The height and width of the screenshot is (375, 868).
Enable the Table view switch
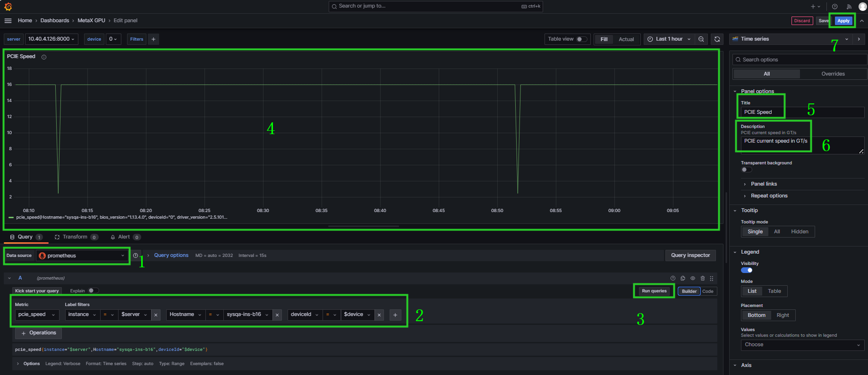tap(582, 39)
